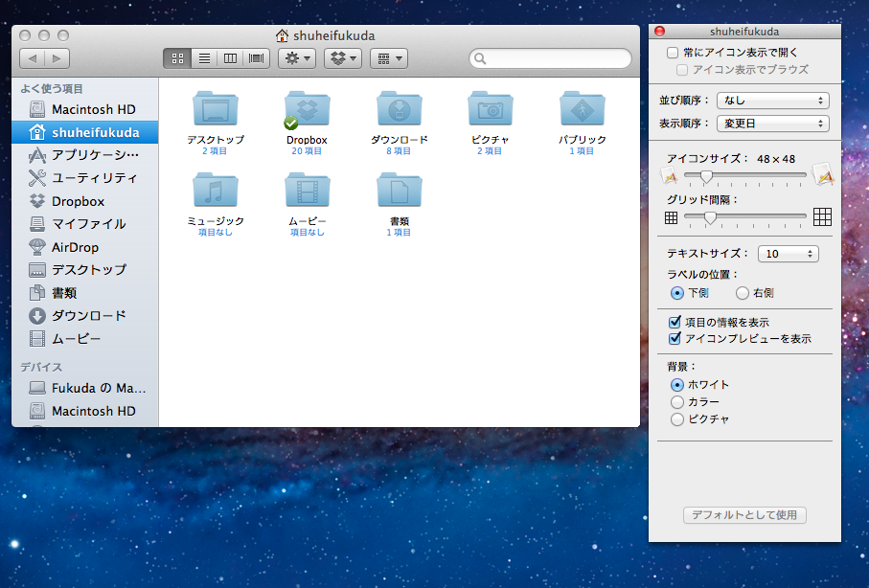Select the Dropbox folder icon

point(307,108)
